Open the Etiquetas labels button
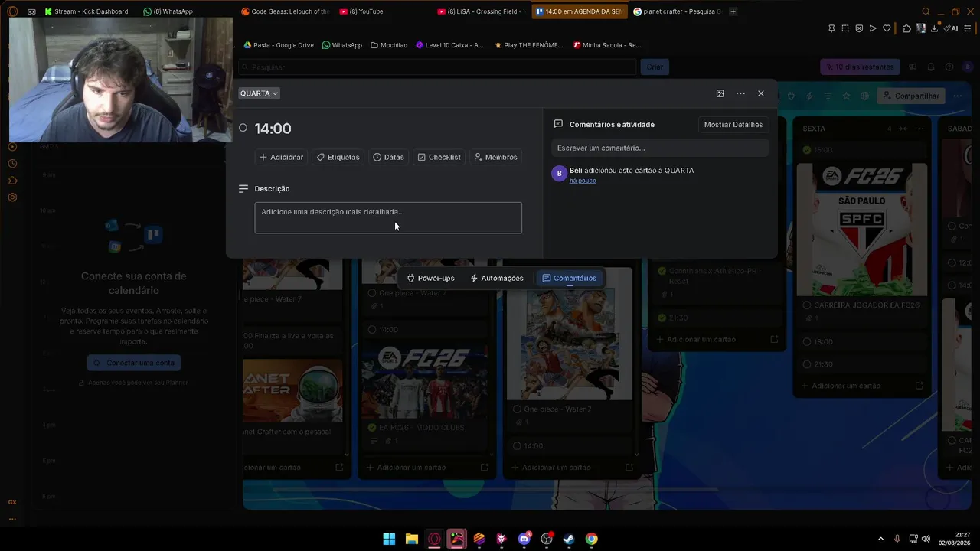980x551 pixels. 338,157
